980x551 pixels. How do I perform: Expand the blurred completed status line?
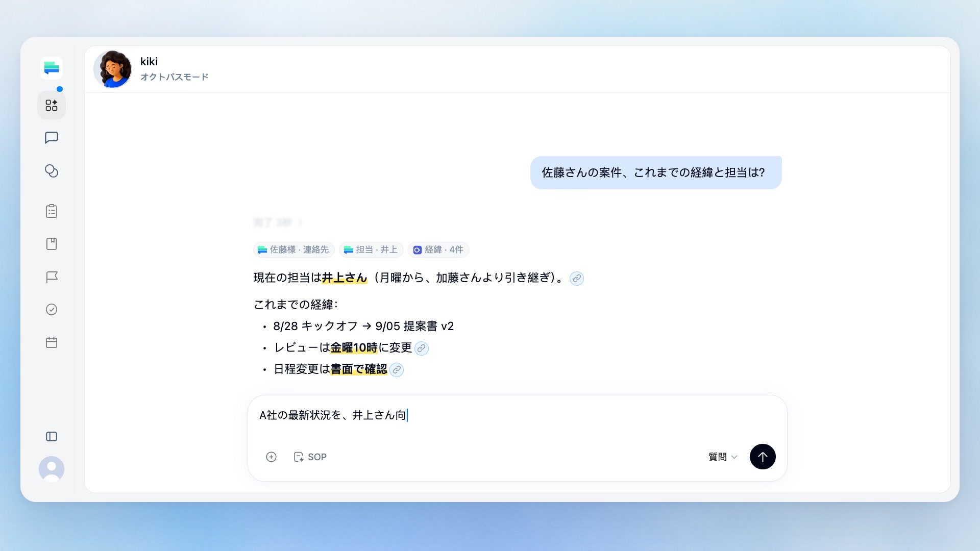[278, 222]
